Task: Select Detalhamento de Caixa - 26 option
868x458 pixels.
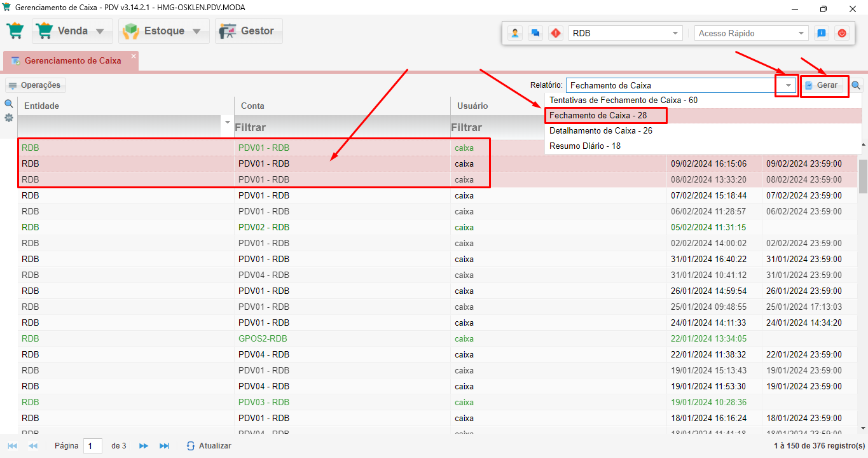Action: (x=600, y=130)
